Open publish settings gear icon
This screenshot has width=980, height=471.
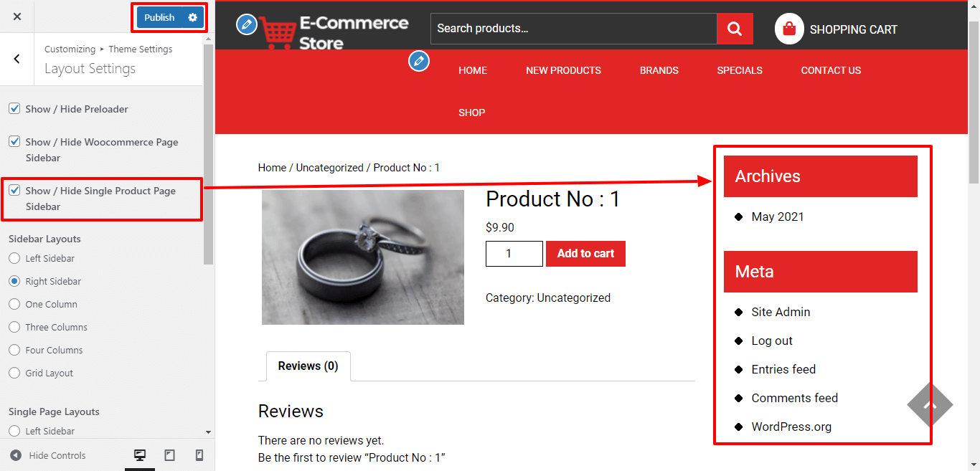click(192, 17)
